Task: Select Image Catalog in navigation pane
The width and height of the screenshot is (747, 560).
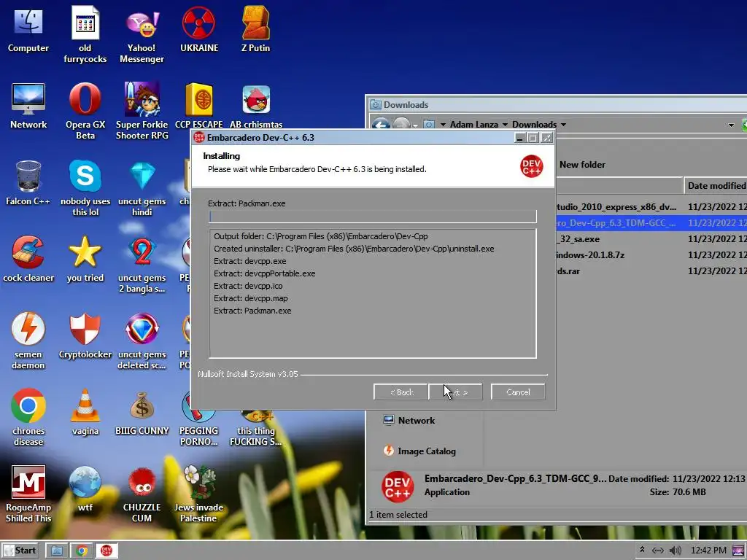Action: point(419,451)
